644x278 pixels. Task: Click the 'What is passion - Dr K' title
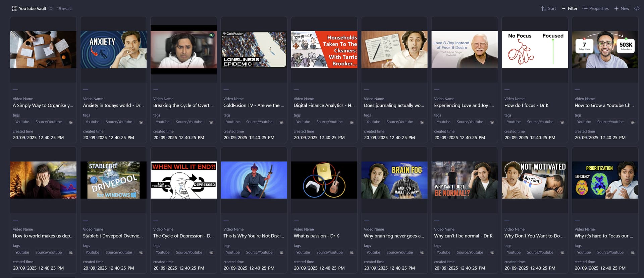(x=316, y=236)
